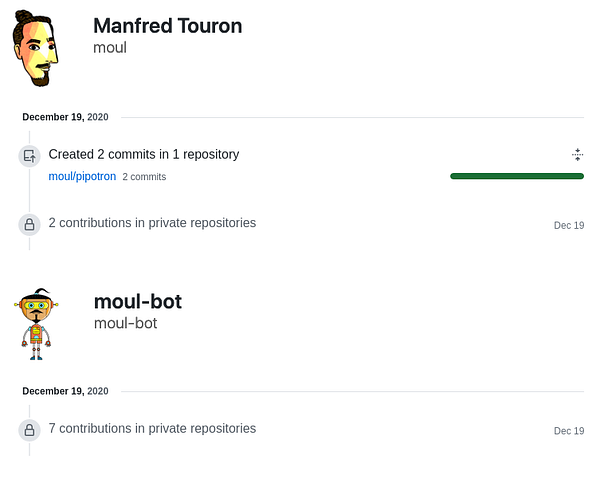Click the smaller moul-bot username text
The width and height of the screenshot is (600, 491).
125,323
